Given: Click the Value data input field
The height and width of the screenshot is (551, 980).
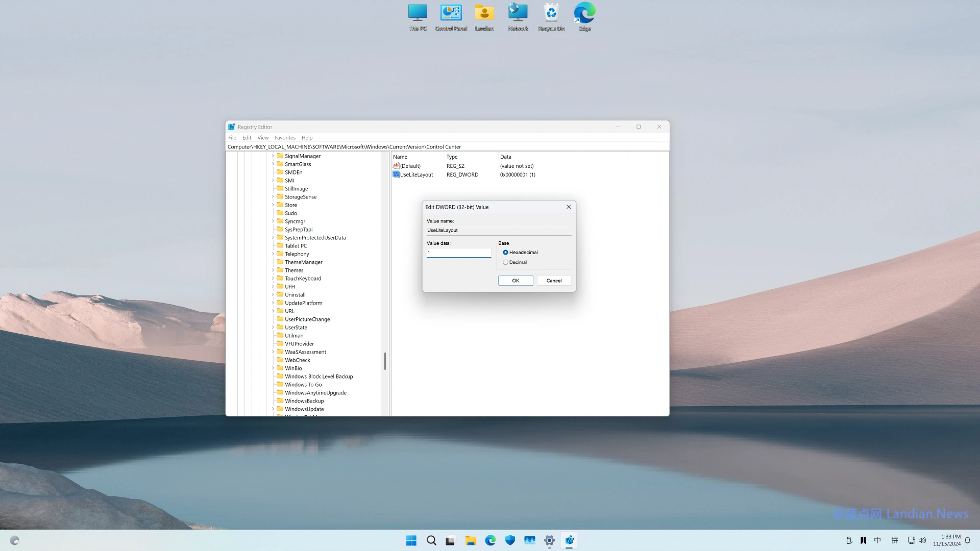Looking at the screenshot, I should [x=459, y=252].
